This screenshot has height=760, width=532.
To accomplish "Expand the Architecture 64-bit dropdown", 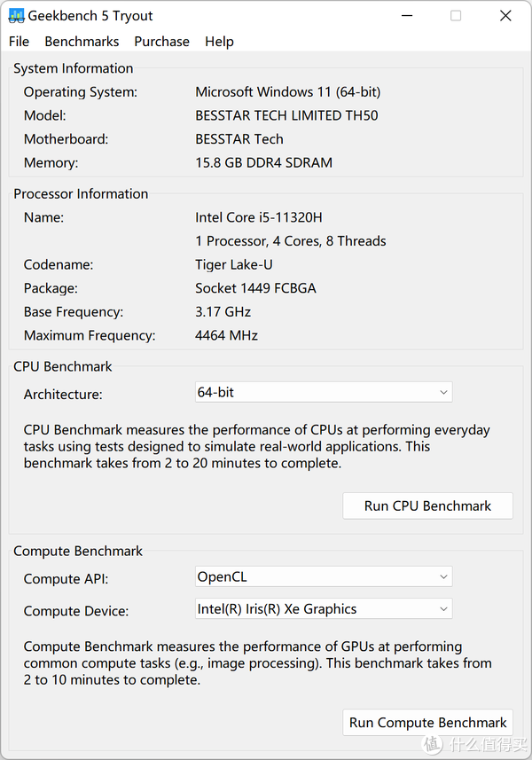I will click(x=323, y=392).
